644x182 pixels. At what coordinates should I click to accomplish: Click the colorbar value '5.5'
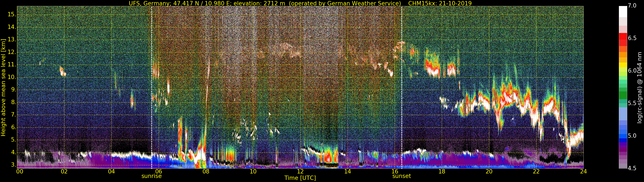[632, 103]
